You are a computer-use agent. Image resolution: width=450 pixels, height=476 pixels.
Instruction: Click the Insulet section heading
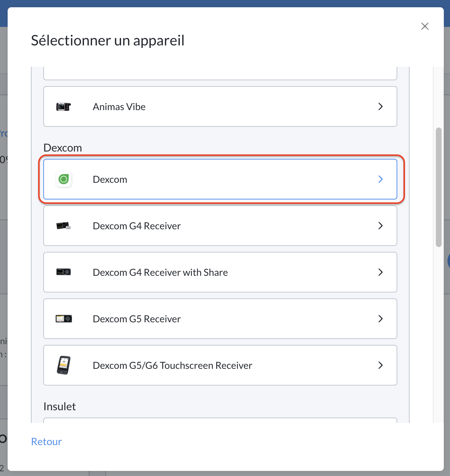point(60,406)
